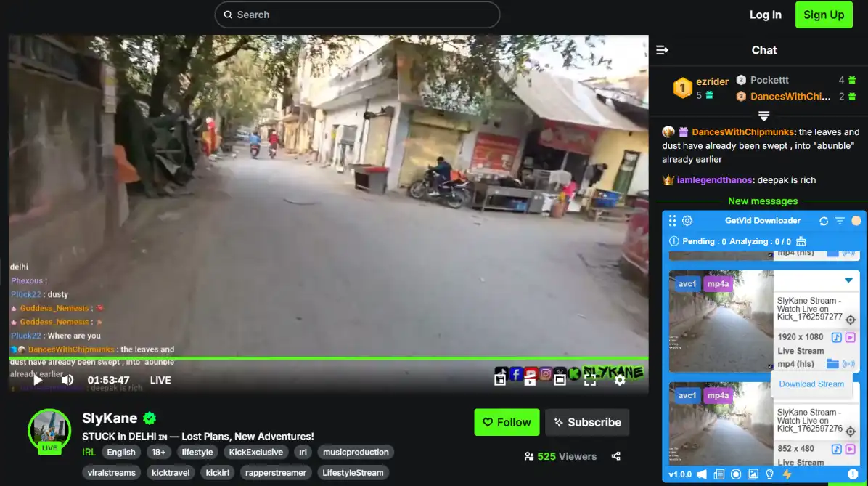Mute the stream audio
868x486 pixels.
67,379
